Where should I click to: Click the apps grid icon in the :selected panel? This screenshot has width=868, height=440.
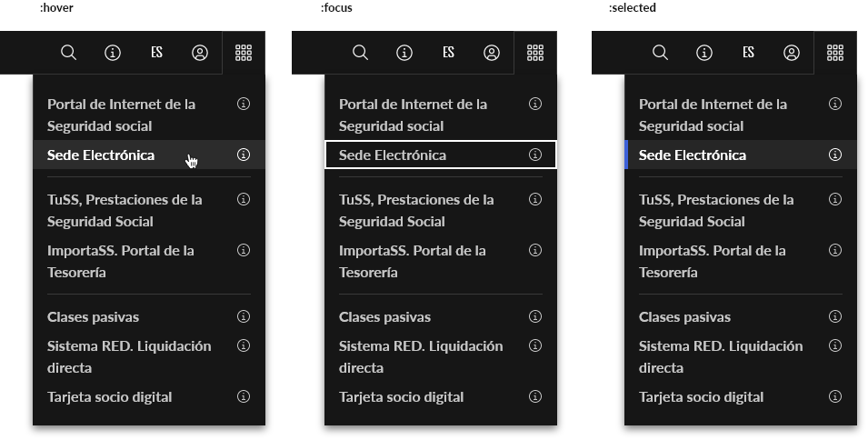click(835, 53)
